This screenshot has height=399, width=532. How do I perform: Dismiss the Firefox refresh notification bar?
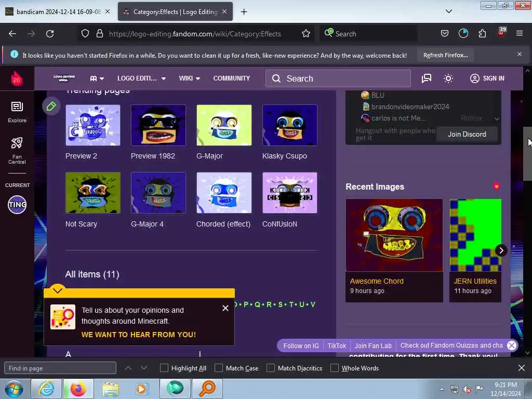pyautogui.click(x=519, y=54)
